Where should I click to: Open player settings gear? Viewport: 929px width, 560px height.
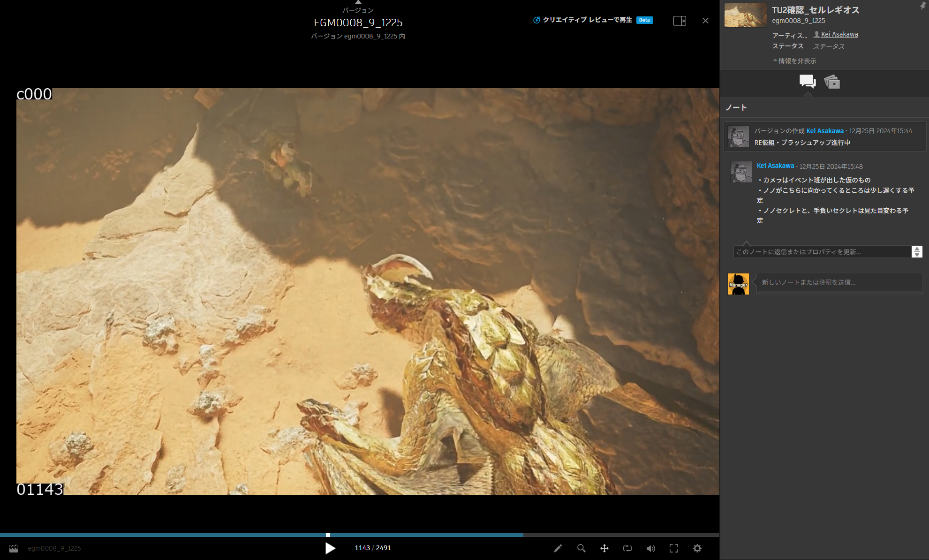(697, 548)
